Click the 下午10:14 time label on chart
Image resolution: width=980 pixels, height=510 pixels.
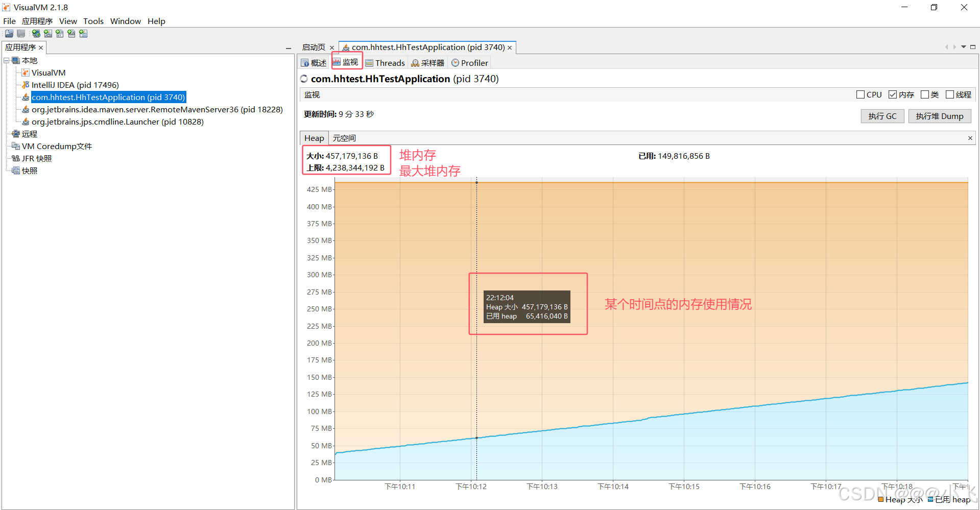[x=613, y=487]
